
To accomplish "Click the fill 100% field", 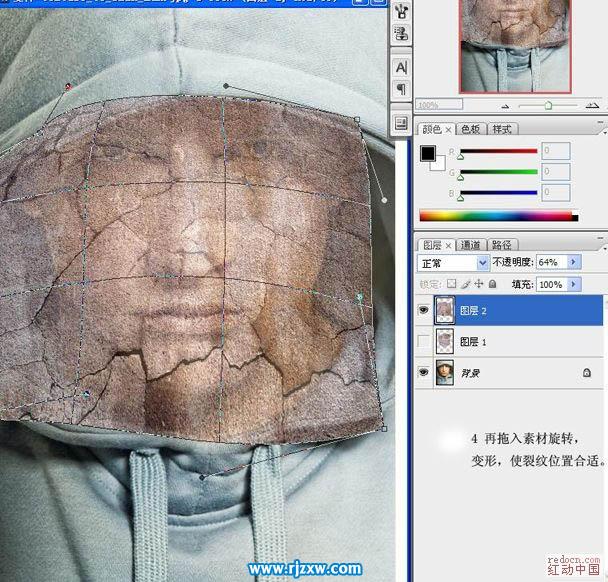I will [552, 284].
